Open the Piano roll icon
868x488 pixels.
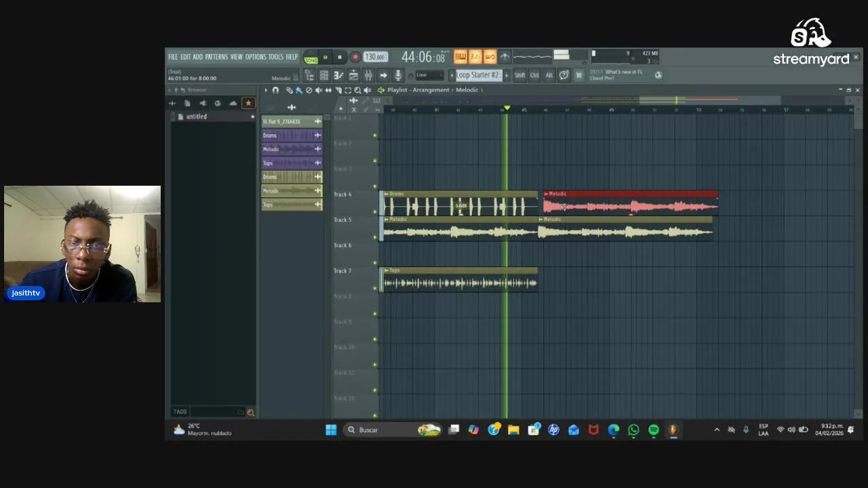(339, 75)
